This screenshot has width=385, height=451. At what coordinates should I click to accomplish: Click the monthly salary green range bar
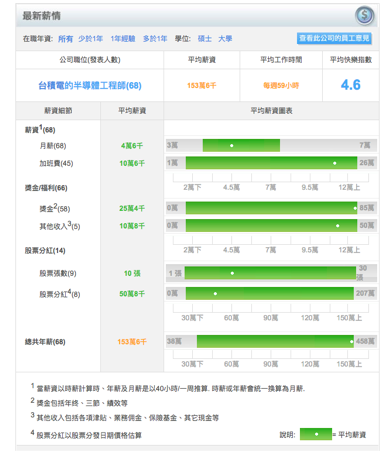pos(241,145)
